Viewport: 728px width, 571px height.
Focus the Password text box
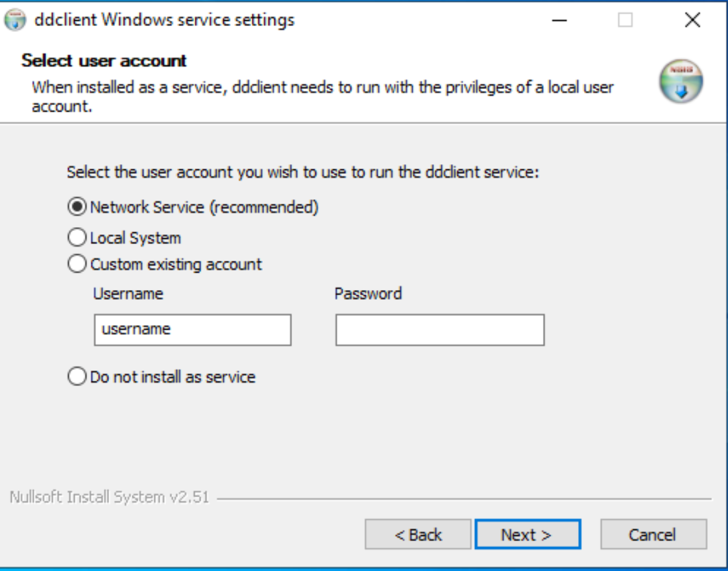[x=440, y=330]
